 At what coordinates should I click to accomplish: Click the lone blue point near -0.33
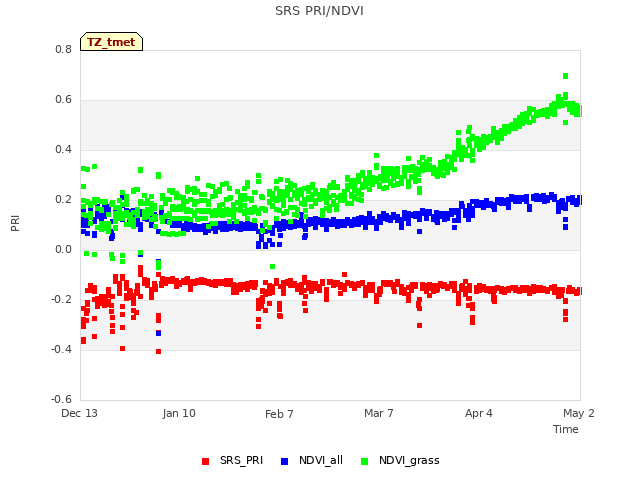[158, 333]
